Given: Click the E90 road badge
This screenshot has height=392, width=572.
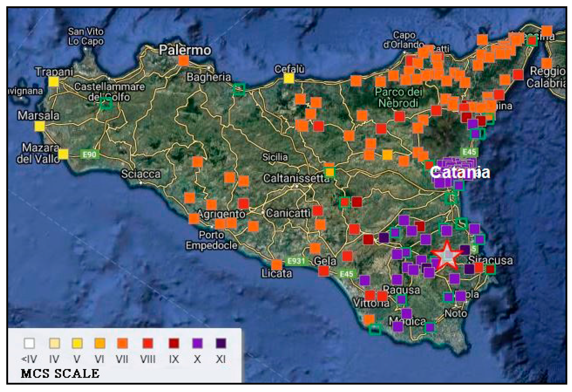Looking at the screenshot, I should 90,155.
